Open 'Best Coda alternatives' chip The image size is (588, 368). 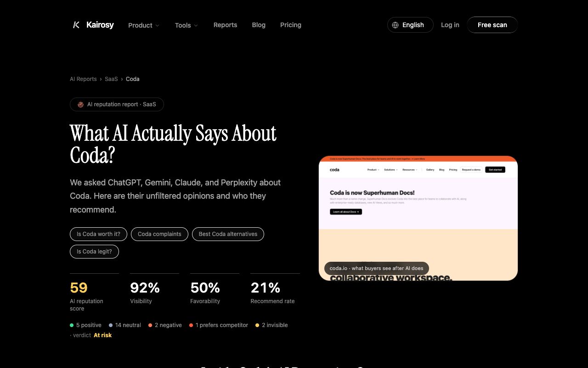pos(228,234)
